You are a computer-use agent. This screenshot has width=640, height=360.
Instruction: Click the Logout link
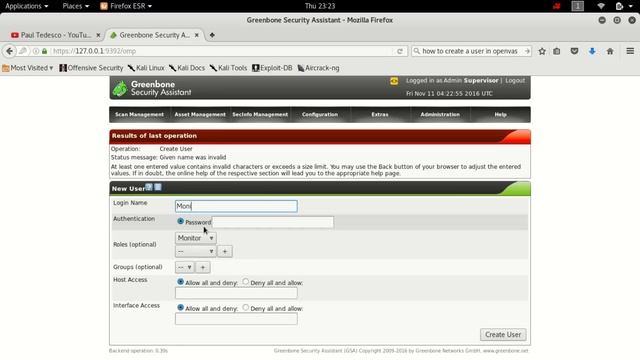pyautogui.click(x=515, y=80)
